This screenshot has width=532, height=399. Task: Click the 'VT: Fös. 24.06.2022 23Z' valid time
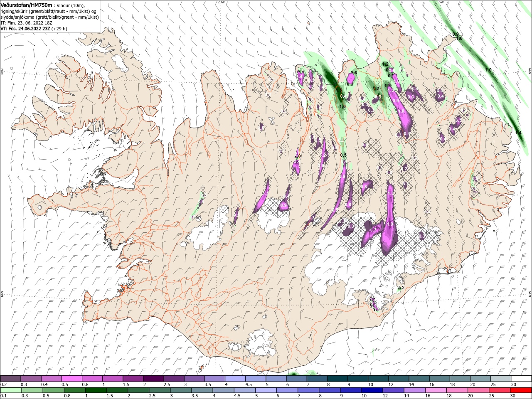[x=25, y=29]
